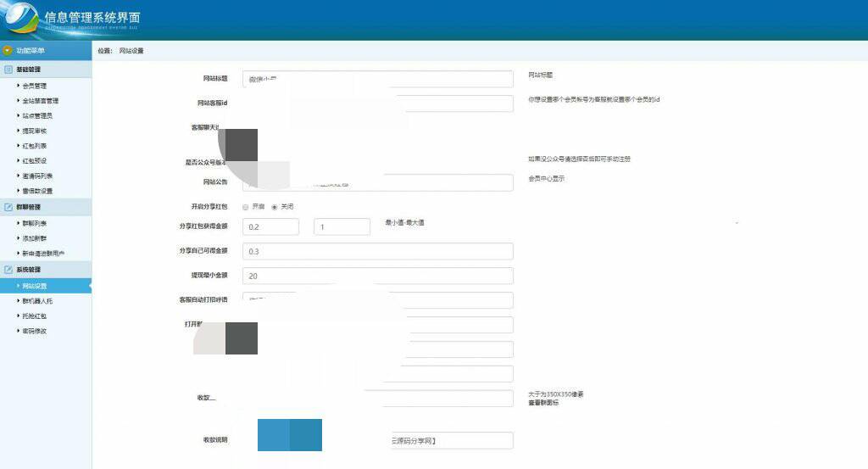Open 群聊列表 in the sidebar
The width and height of the screenshot is (868, 469).
tap(34, 224)
